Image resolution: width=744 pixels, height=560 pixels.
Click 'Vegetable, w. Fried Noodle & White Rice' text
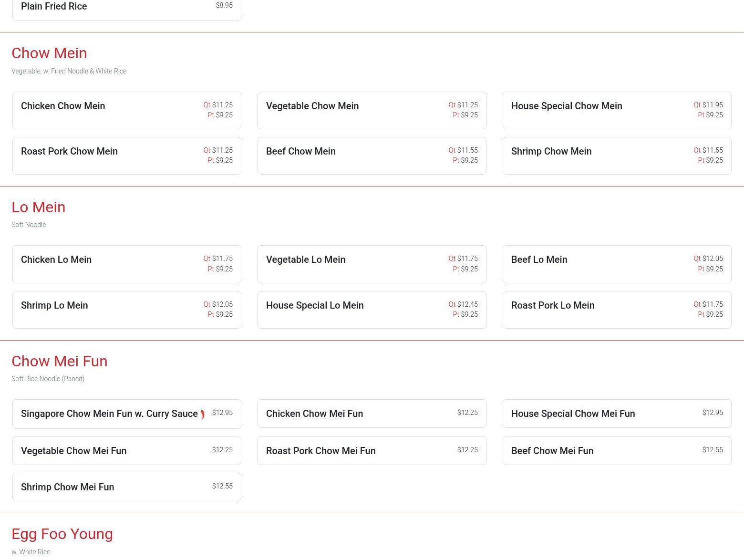(69, 71)
